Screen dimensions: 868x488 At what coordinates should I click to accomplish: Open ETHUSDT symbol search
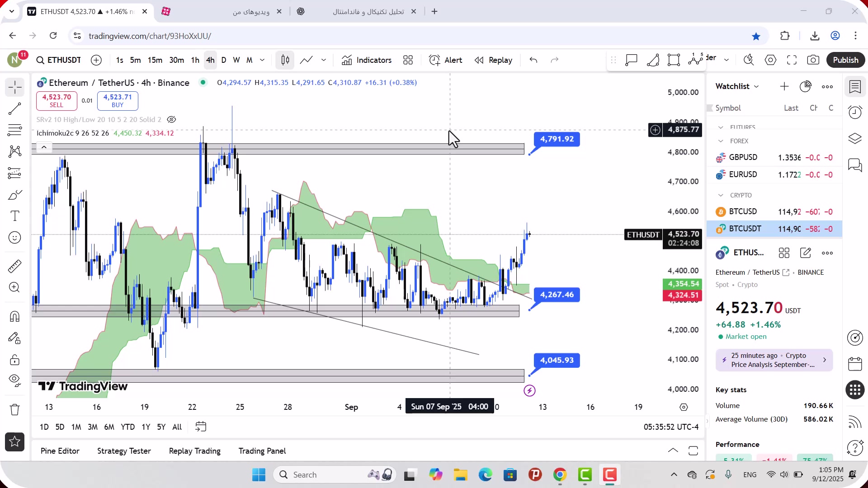click(59, 60)
